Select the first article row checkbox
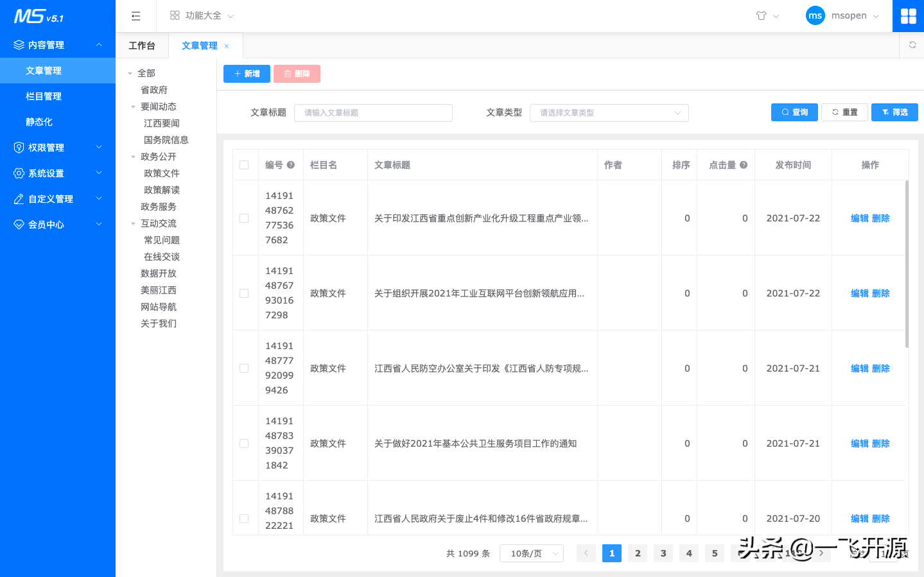Screen dimensions: 924x577 tap(244, 218)
